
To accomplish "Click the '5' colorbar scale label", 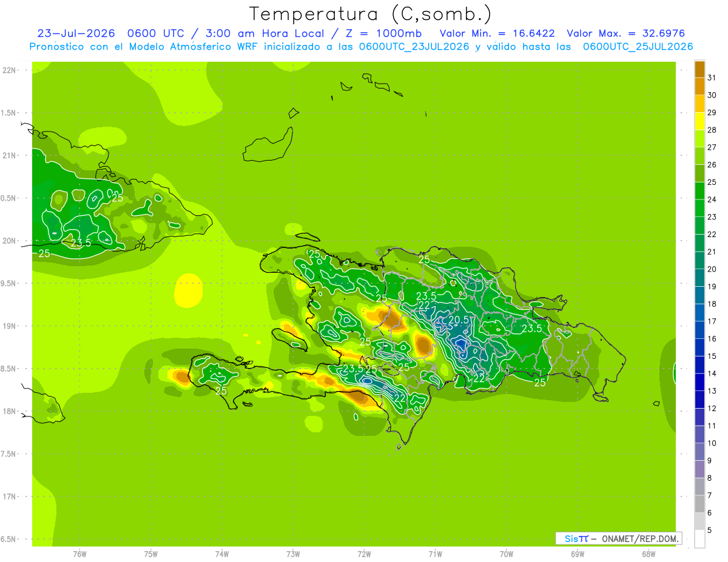I will coord(709,530).
